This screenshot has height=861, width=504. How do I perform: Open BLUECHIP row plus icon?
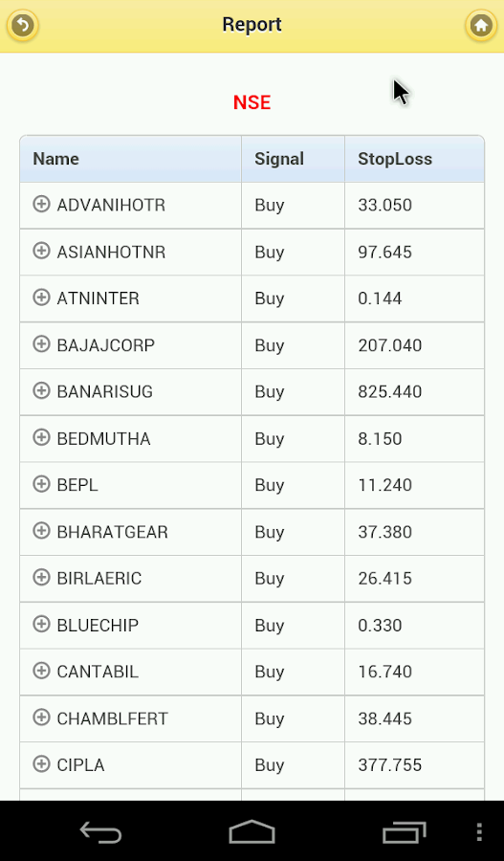(41, 625)
